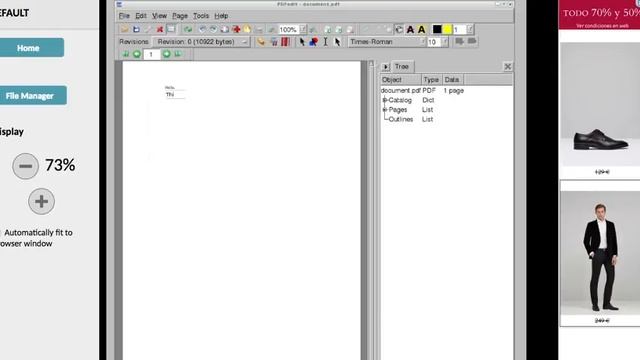Close the Tree panel

[508, 67]
